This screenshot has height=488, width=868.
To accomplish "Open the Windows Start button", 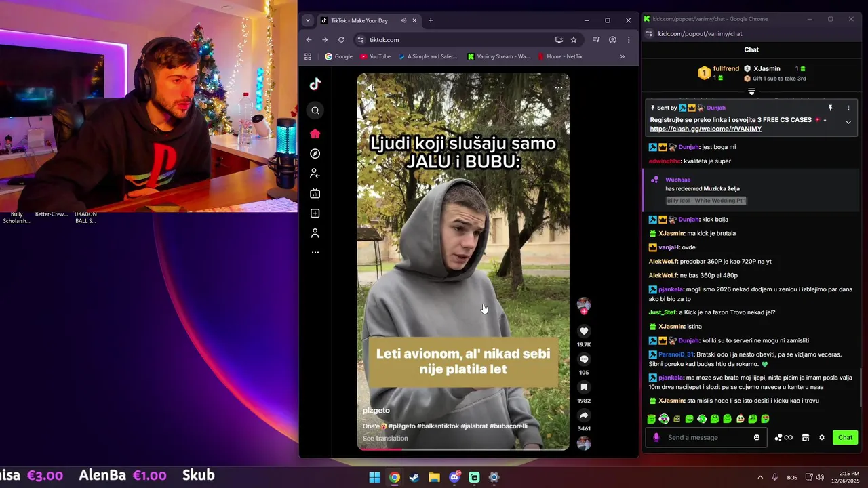I will [x=374, y=477].
